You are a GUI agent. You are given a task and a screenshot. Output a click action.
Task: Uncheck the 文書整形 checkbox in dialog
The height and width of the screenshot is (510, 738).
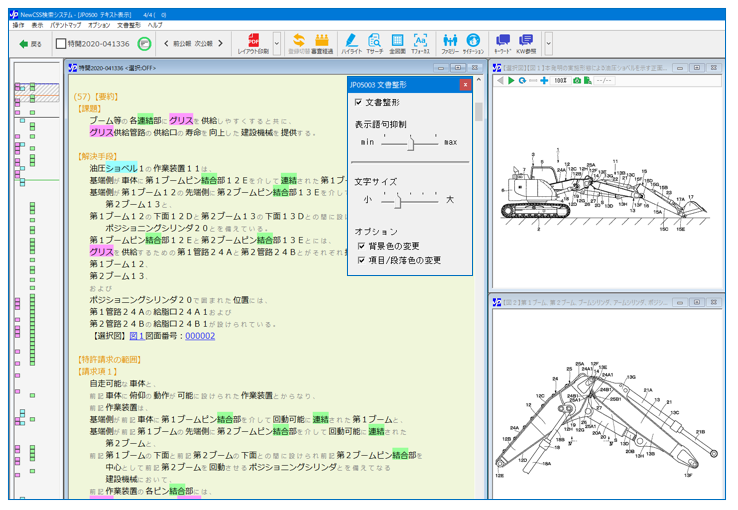point(359,102)
